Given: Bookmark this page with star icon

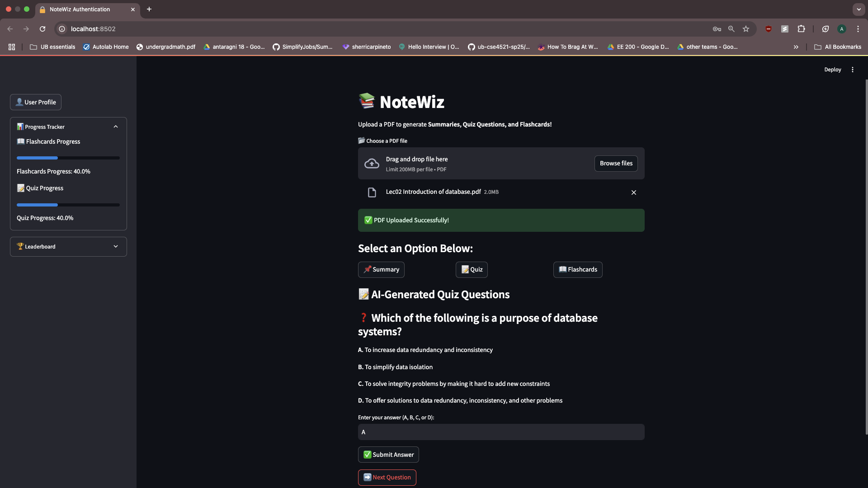Looking at the screenshot, I should [746, 29].
